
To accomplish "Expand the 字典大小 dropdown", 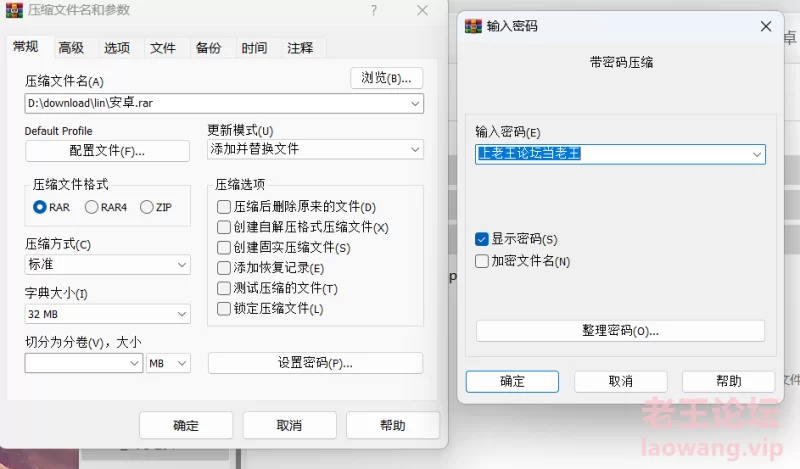I will click(x=107, y=314).
